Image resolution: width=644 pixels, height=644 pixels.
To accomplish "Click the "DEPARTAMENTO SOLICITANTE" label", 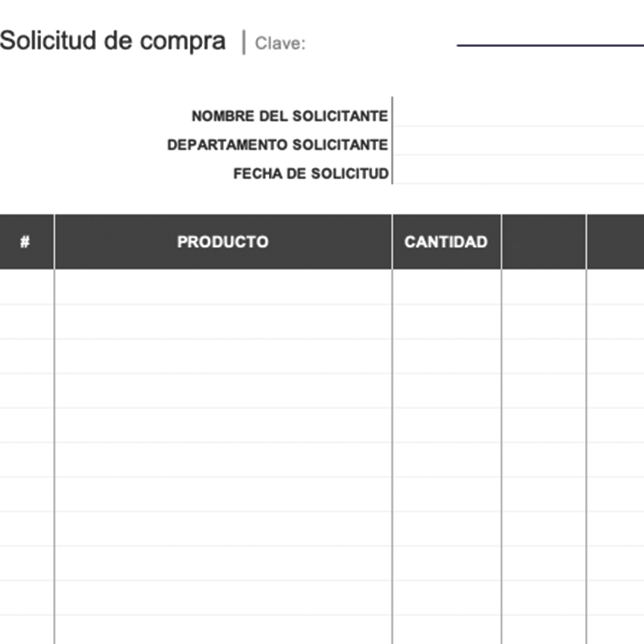I will 277,146.
